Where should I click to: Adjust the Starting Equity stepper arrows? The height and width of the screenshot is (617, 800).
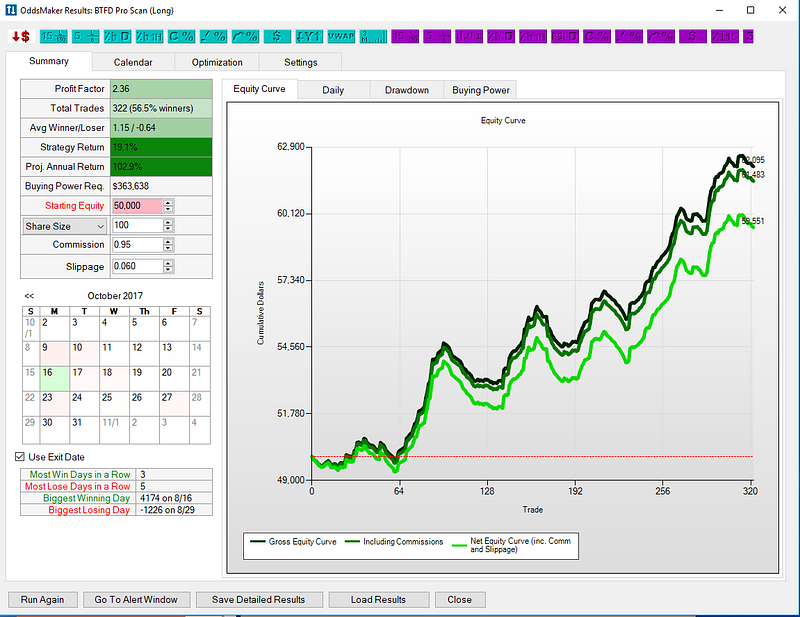tap(168, 206)
